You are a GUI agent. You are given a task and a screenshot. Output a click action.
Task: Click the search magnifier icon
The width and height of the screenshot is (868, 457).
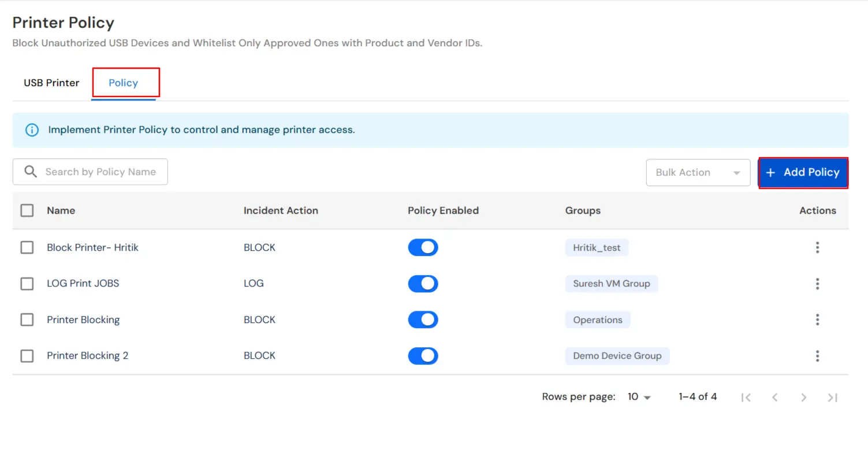[x=31, y=172]
